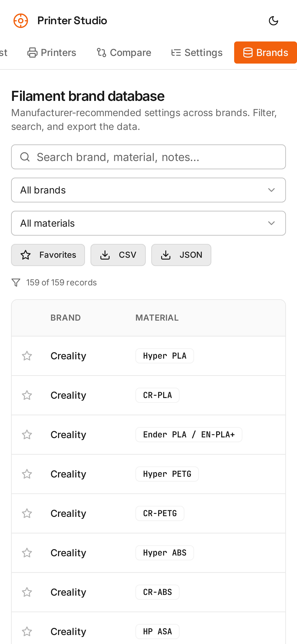This screenshot has height=644, width=297.
Task: Star the Creality CR-PLA row
Action: [27, 395]
